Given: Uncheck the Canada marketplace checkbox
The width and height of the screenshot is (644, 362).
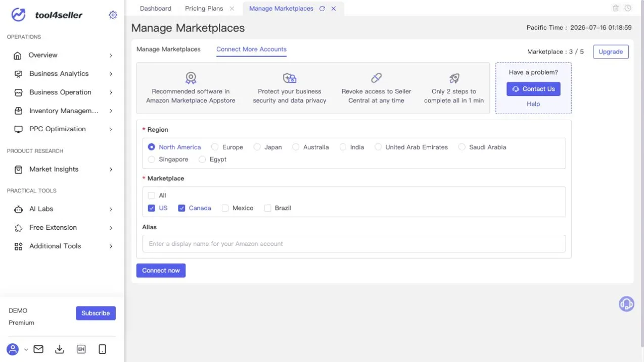Looking at the screenshot, I should [x=181, y=208].
